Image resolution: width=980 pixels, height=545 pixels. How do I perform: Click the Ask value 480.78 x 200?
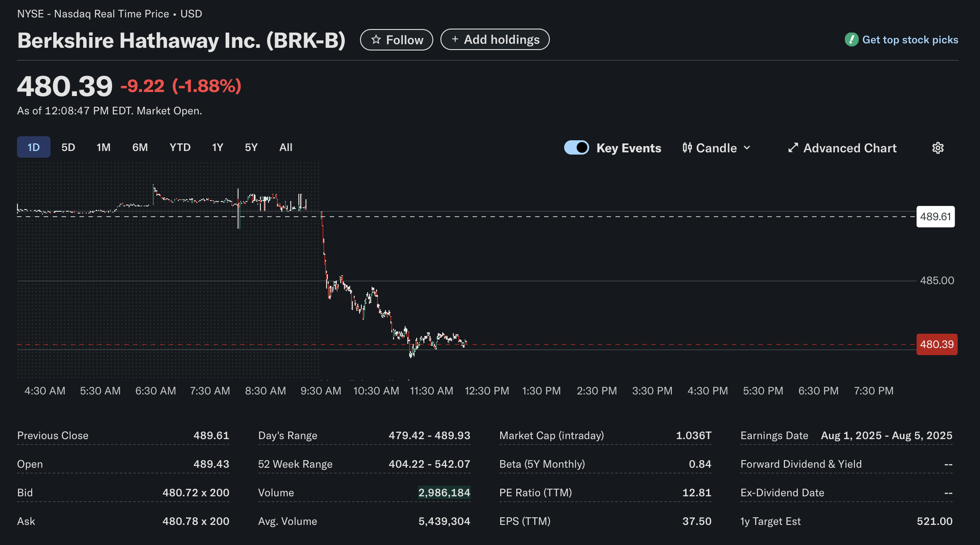click(196, 521)
